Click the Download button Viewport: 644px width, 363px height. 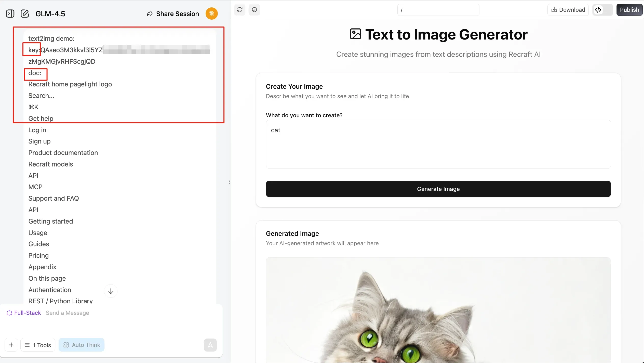568,10
